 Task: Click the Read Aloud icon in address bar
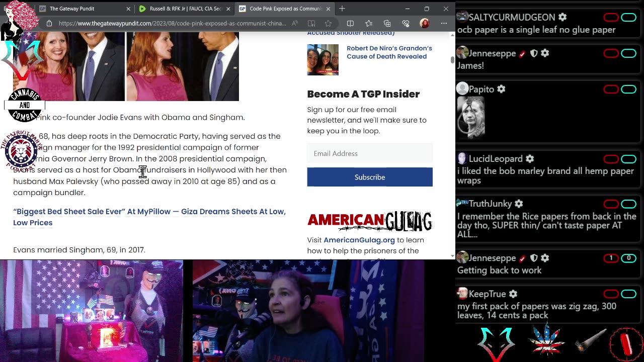295,23
